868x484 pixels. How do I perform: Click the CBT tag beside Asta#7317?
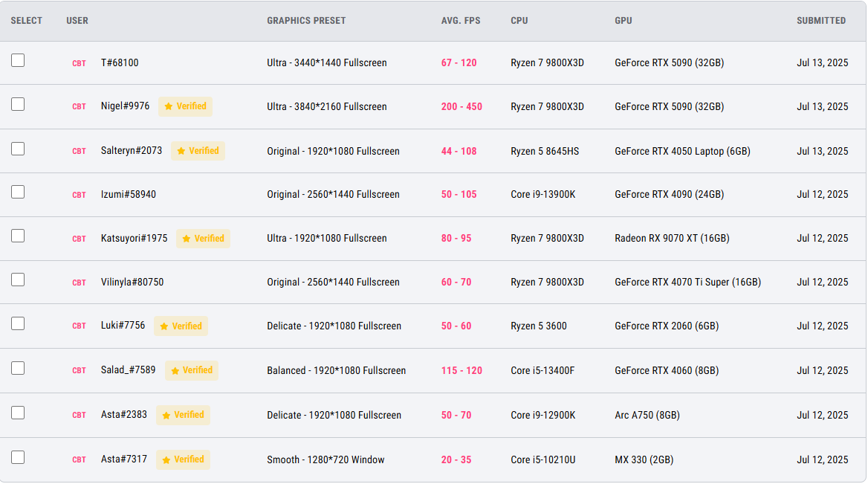[80, 459]
